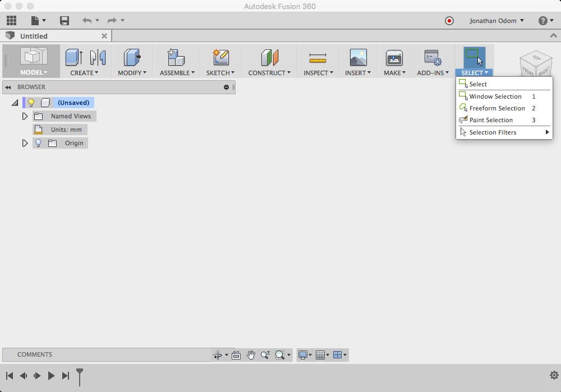Open the ADD-INS dropdown menu
Viewport: 561px width, 392px height.
(433, 72)
